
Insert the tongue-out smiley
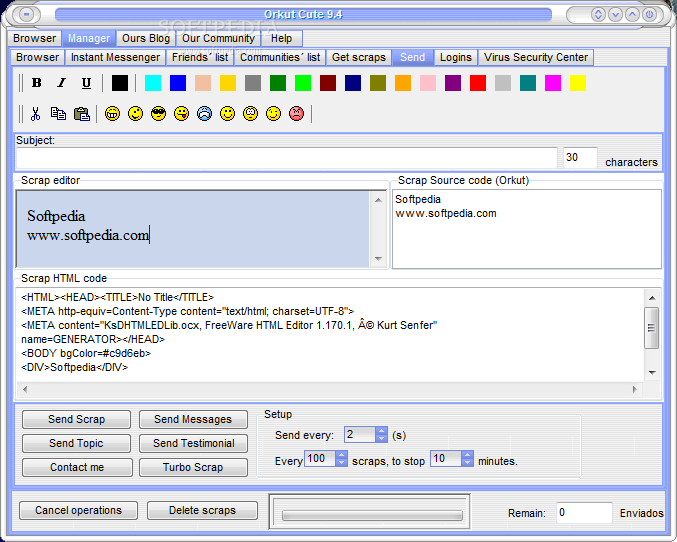coord(181,114)
